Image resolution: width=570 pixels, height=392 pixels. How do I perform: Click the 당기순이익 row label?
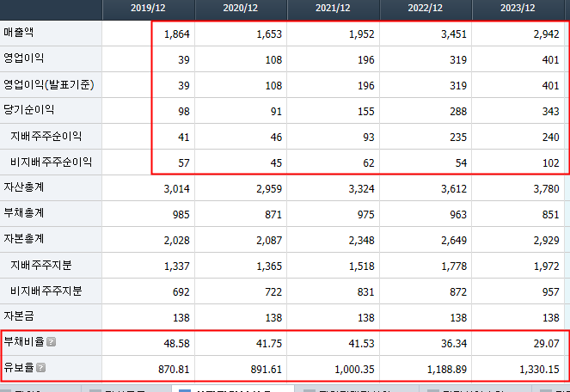pyautogui.click(x=28, y=110)
